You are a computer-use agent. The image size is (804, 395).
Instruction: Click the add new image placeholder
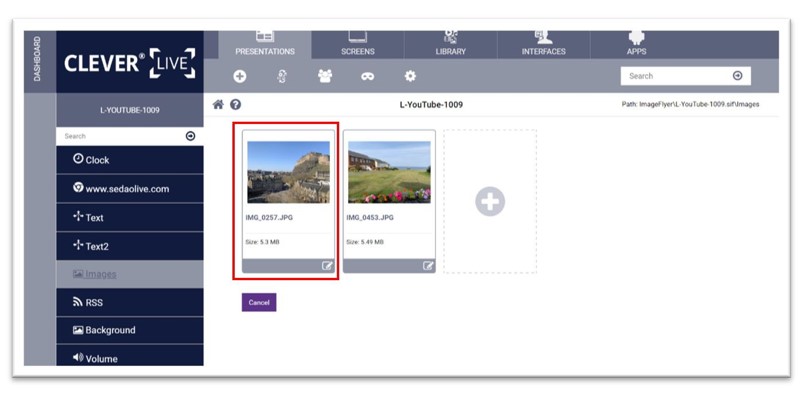click(490, 201)
